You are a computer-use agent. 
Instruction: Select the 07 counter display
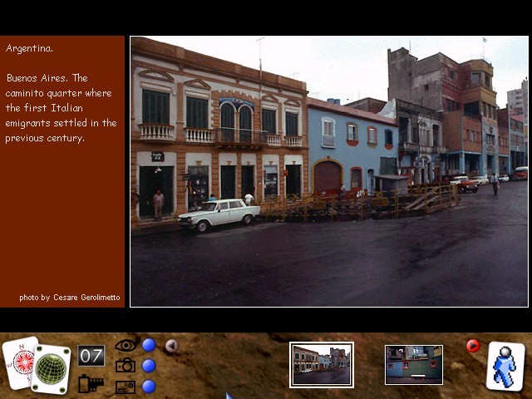[x=91, y=356]
